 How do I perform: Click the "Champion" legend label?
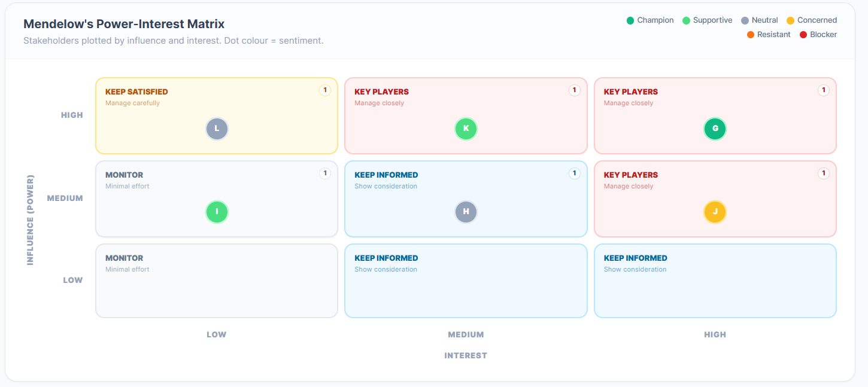(655, 20)
